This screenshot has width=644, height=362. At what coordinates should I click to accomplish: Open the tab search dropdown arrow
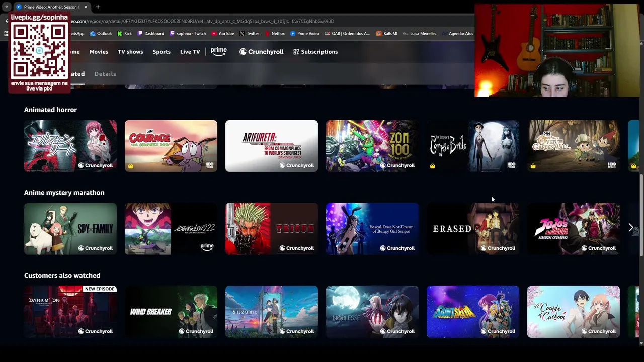(6, 7)
